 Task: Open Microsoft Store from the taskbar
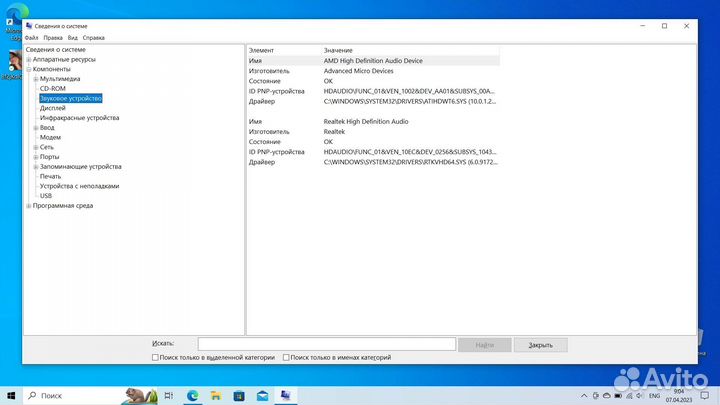(239, 396)
